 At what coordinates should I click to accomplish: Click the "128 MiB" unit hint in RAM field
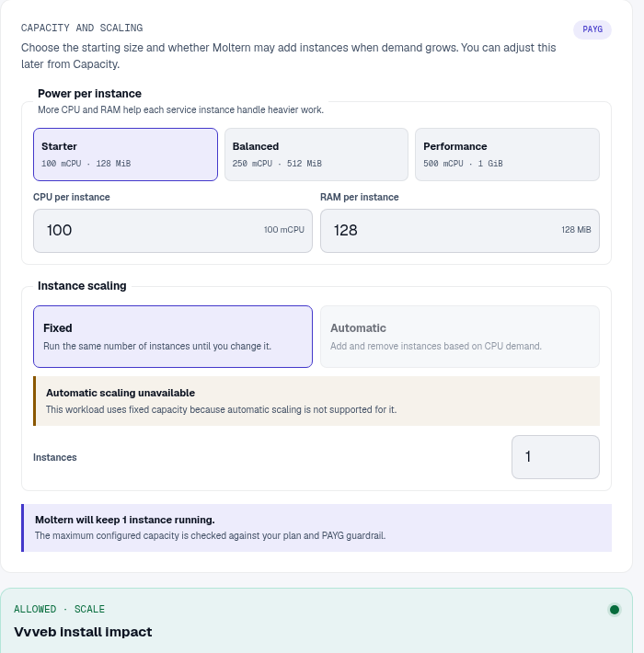[x=576, y=230]
